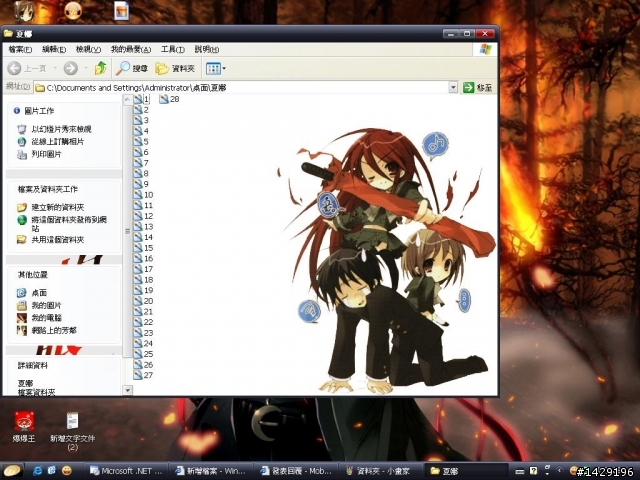This screenshot has height=480, width=640.
Task: Open the document icon at desktop top
Action: [122, 11]
